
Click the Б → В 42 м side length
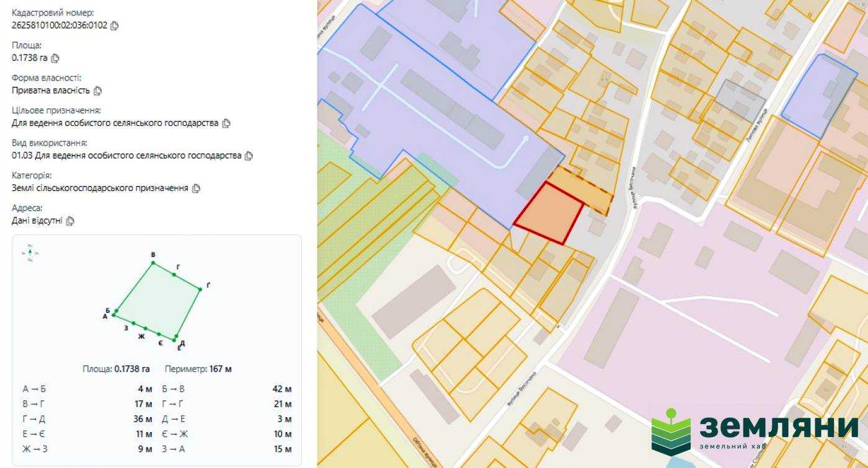click(x=227, y=389)
